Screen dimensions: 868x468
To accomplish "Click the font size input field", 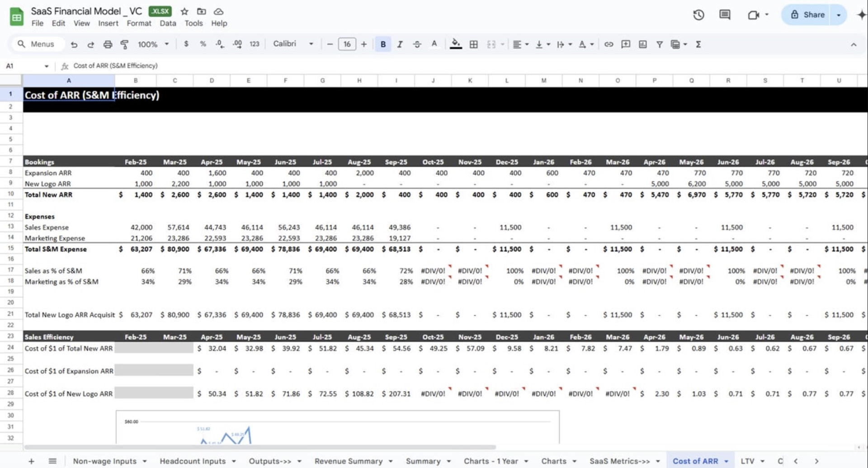I will coord(347,44).
